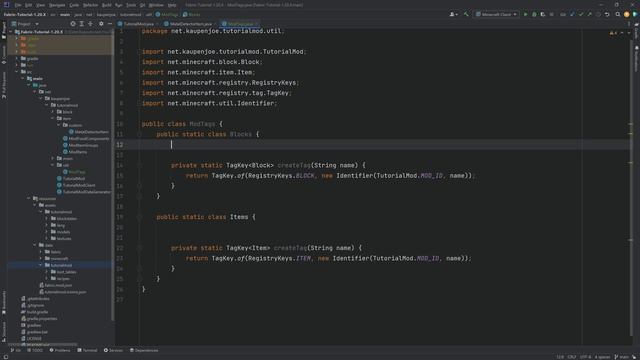Collapse the src folder in the project tree
This screenshot has width=640, height=360.
17,72
